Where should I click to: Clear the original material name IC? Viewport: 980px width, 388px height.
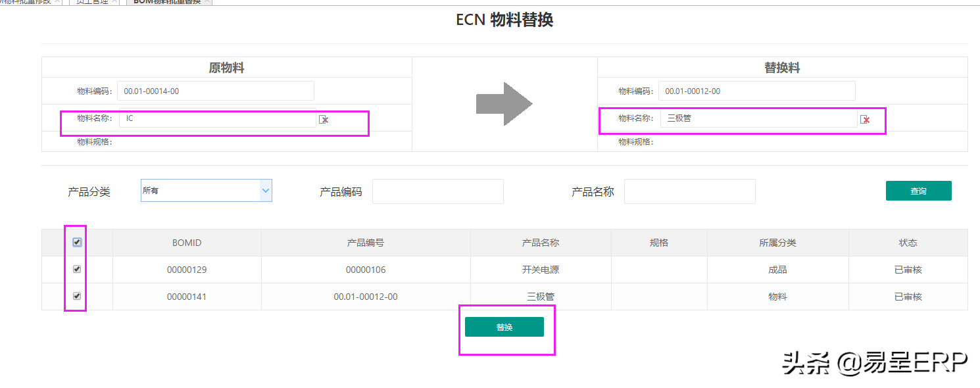pos(324,119)
